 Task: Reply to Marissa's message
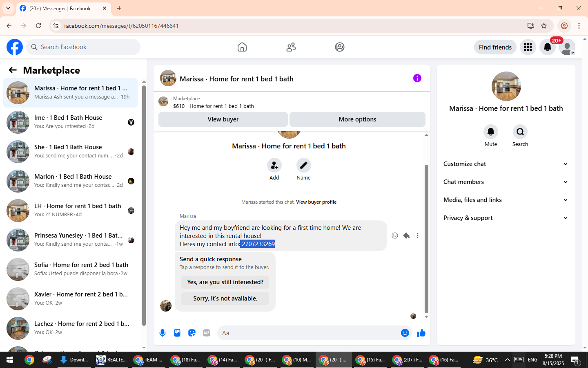point(406,236)
